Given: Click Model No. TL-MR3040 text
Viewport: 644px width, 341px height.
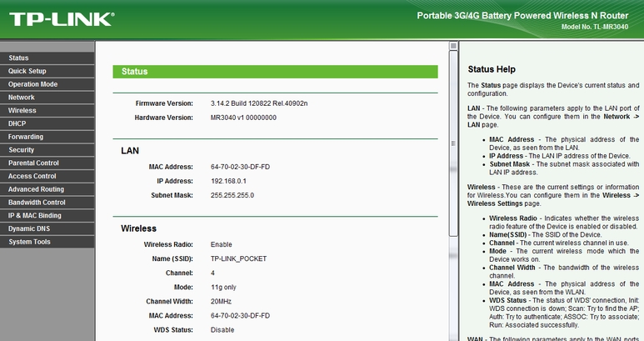Looking at the screenshot, I should (x=595, y=27).
